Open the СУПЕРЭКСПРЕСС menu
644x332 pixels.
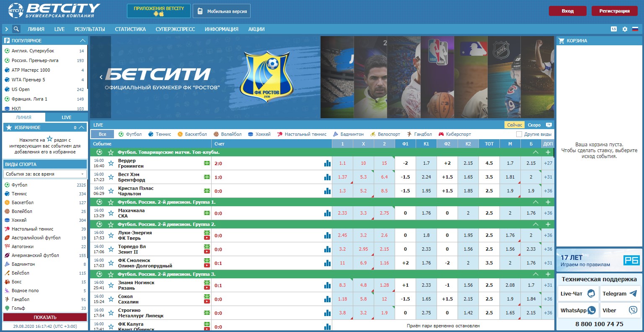(x=175, y=29)
